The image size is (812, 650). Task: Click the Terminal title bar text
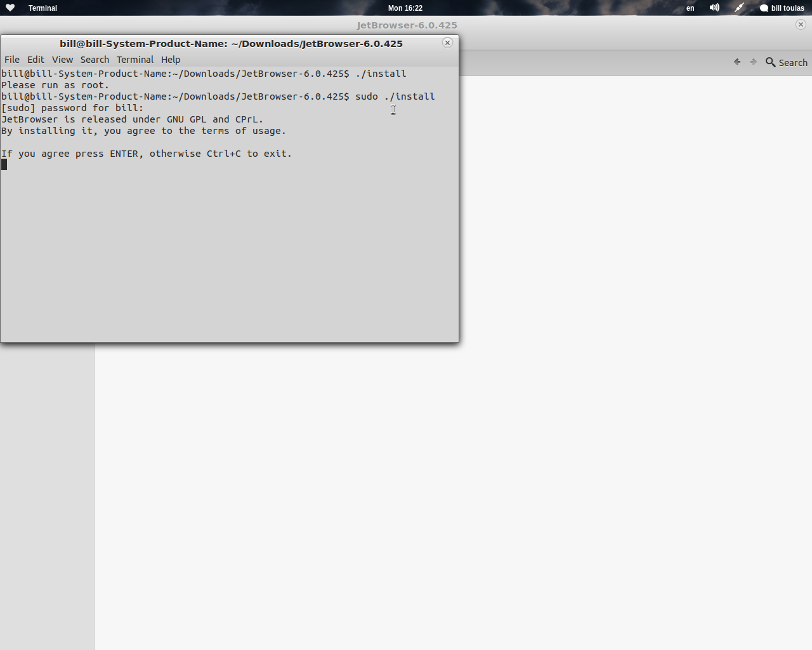231,44
